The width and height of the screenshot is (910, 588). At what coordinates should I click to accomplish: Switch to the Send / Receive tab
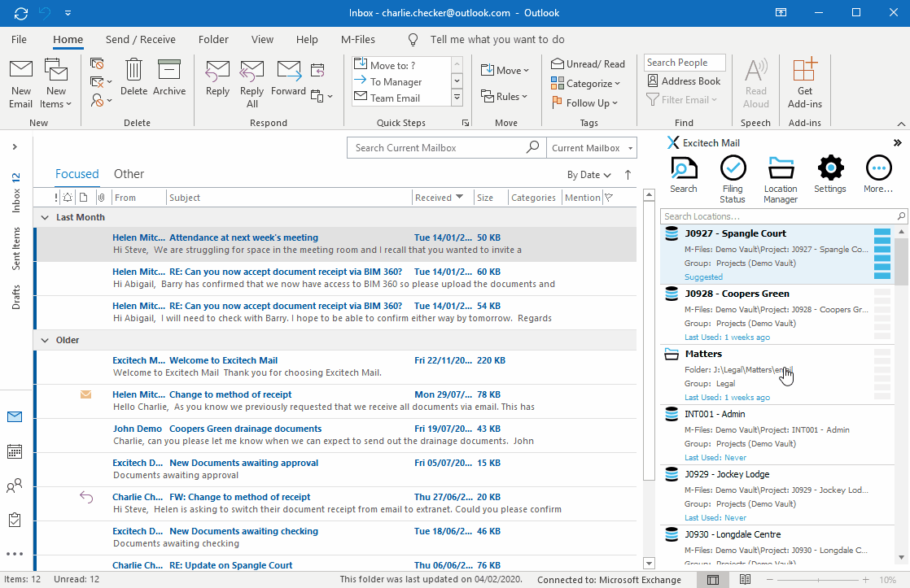click(x=141, y=39)
